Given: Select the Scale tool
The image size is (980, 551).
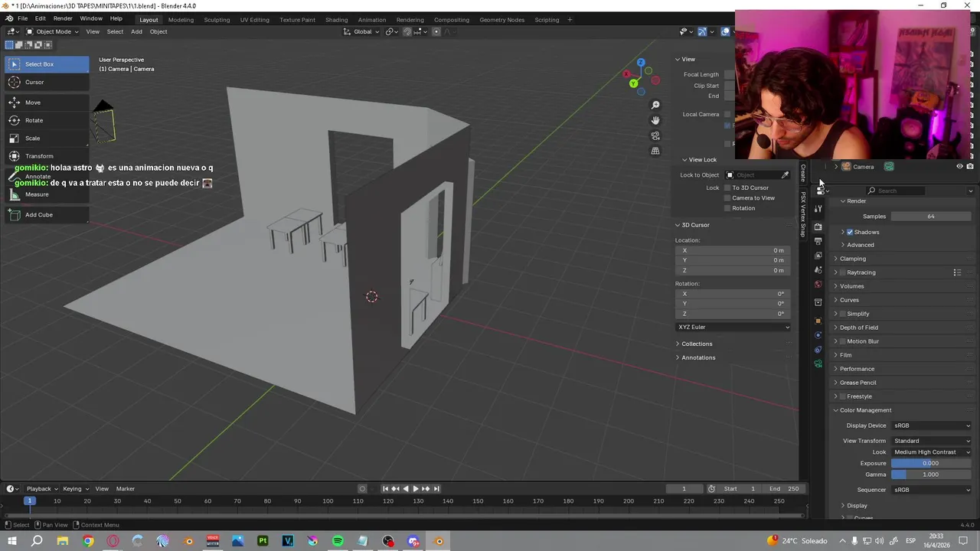Looking at the screenshot, I should [x=47, y=139].
